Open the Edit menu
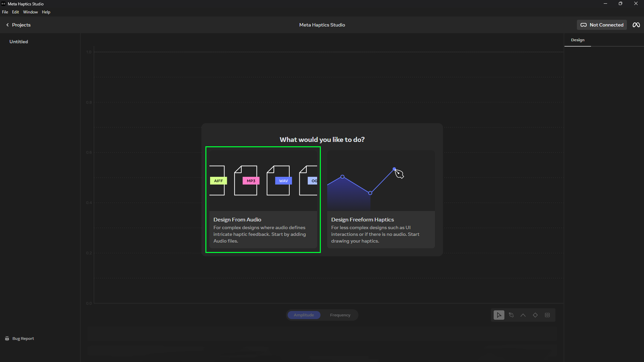The image size is (644, 362). point(15,12)
